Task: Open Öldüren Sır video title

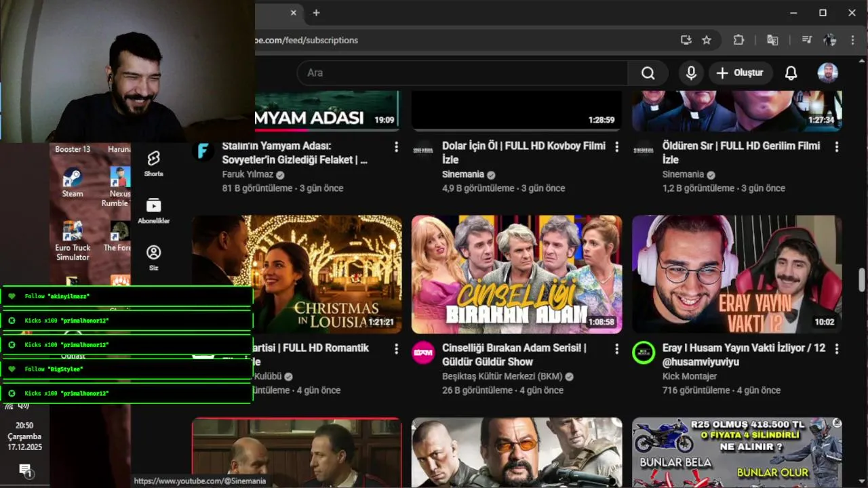Action: (741, 152)
